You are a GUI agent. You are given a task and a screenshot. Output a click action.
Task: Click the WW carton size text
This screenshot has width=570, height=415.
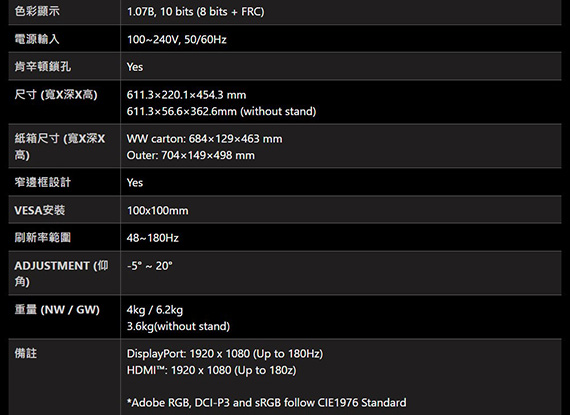coord(204,139)
